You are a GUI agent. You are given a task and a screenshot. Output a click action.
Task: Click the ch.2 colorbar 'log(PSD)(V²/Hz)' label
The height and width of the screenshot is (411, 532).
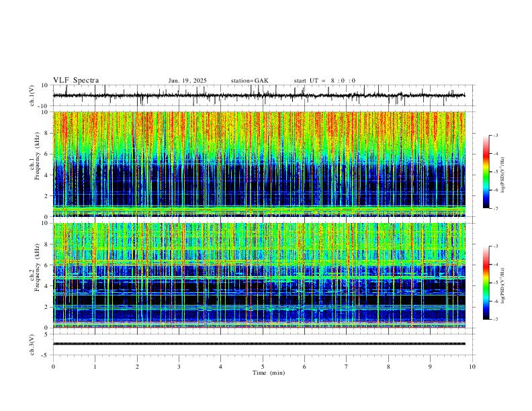click(502, 285)
